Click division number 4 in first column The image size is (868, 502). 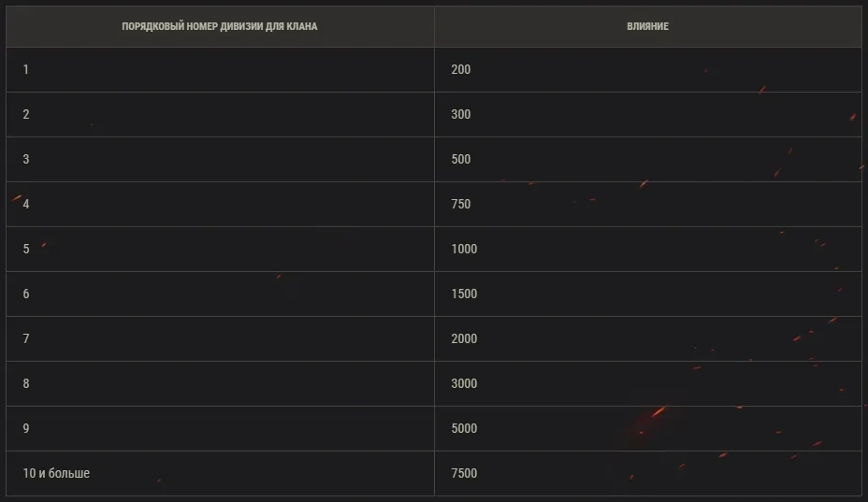click(26, 205)
